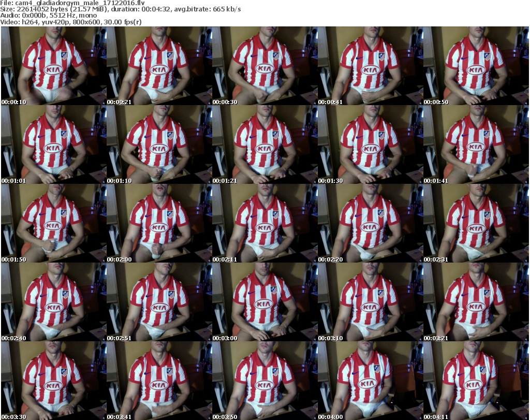Screen dimensions: 530x420
Task: Open the frame marked 00:01:21
Action: tap(264, 144)
